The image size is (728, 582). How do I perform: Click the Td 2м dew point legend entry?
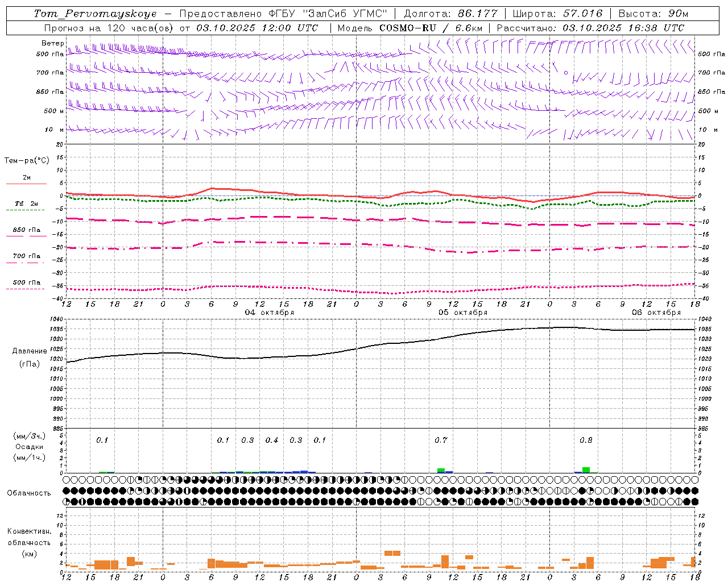coord(26,203)
